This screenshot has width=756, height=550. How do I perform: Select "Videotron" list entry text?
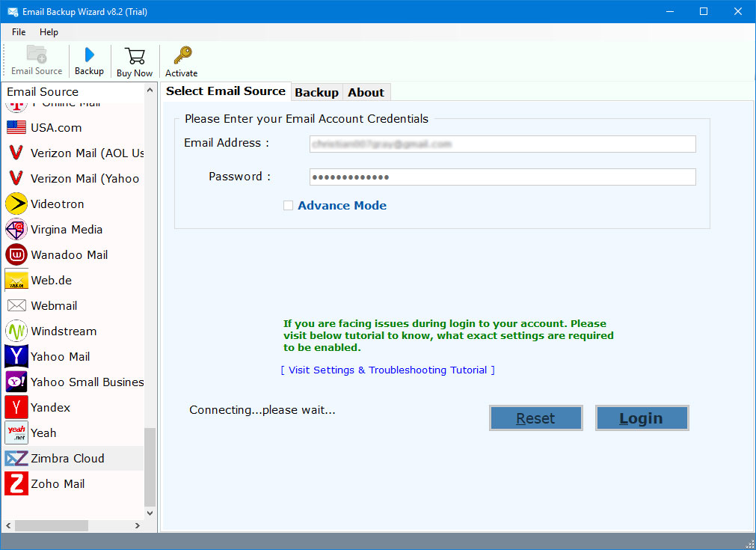pyautogui.click(x=58, y=204)
